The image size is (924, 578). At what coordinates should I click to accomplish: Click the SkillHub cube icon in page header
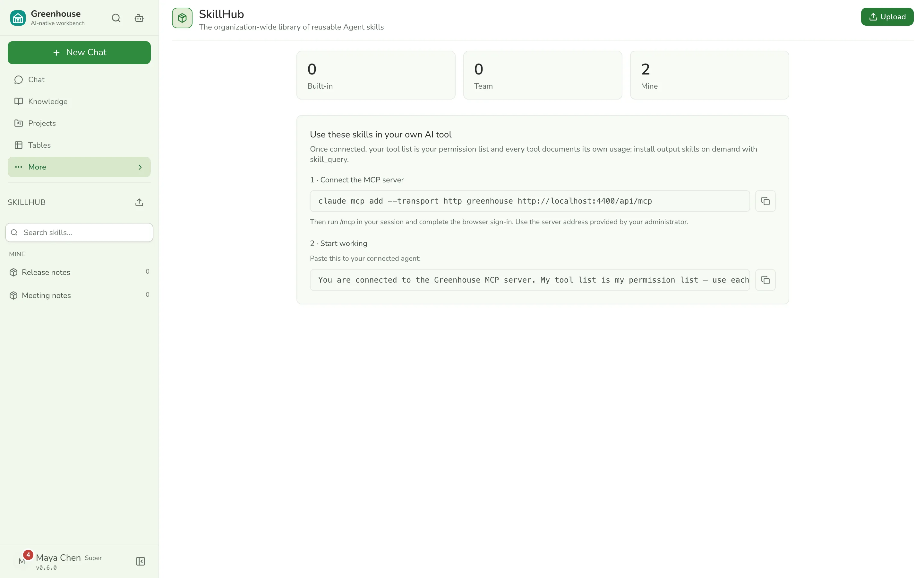click(x=182, y=18)
